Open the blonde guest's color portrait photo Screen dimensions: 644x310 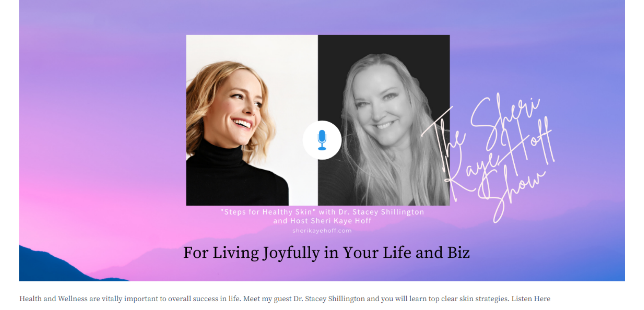[252, 120]
